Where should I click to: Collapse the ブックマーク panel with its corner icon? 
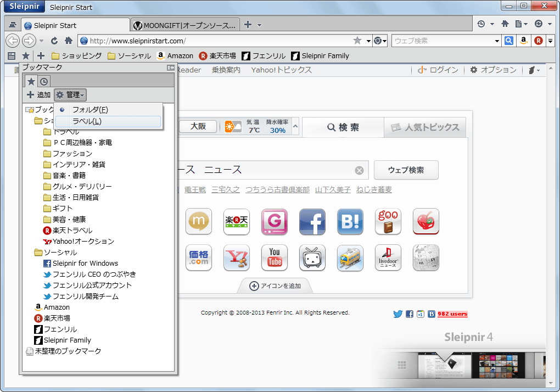point(171,68)
